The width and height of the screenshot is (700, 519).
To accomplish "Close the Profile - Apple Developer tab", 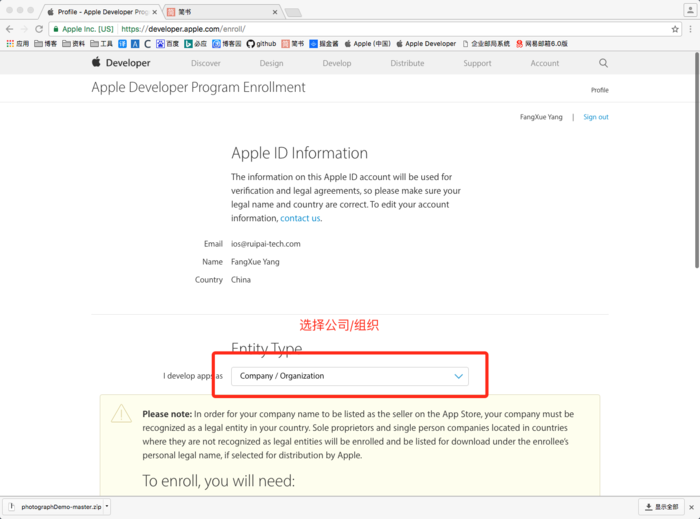I will 154,12.
